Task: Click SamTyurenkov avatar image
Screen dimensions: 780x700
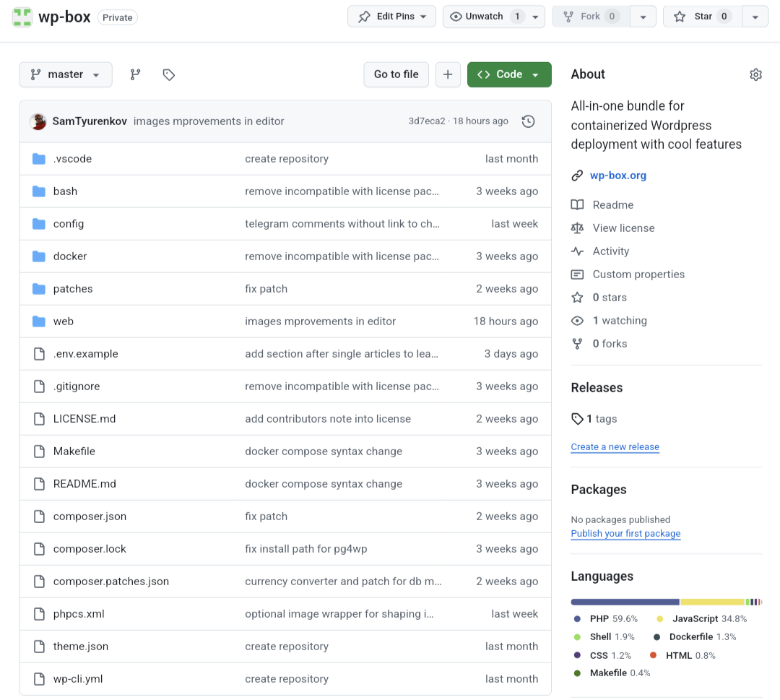Action: click(38, 121)
